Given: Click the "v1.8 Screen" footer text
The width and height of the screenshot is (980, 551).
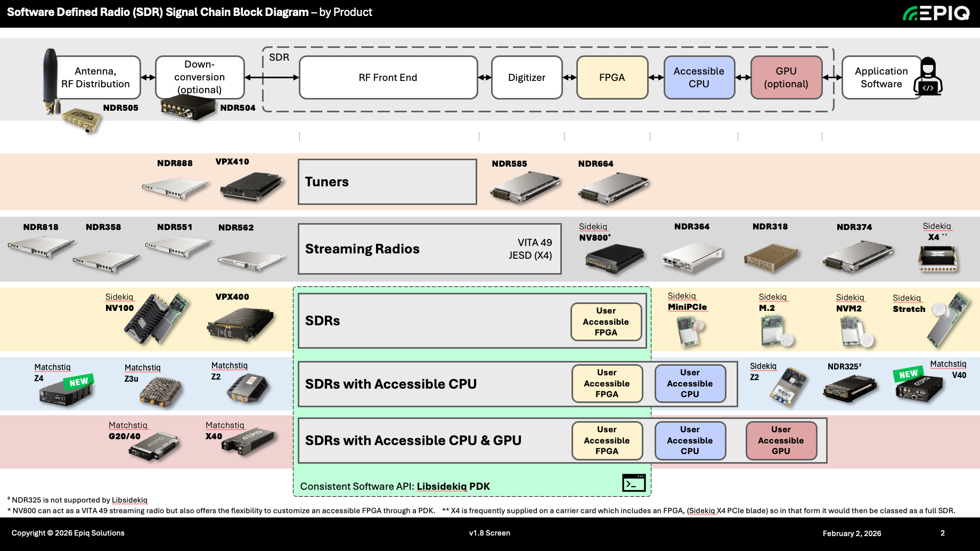Looking at the screenshot, I should 490,533.
